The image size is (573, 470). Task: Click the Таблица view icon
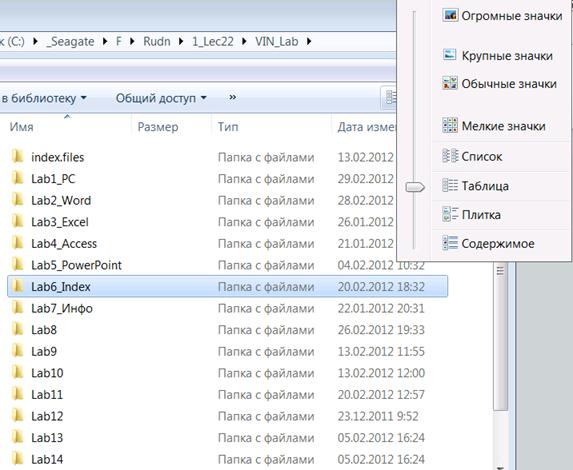click(x=450, y=185)
